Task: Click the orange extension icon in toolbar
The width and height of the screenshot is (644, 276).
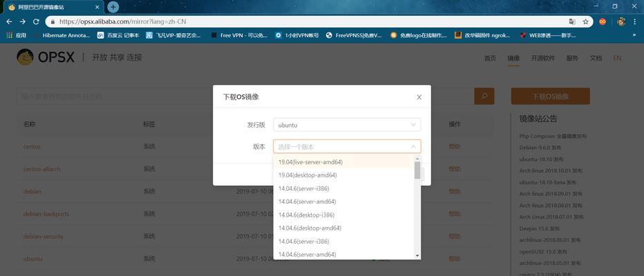Action: pyautogui.click(x=603, y=22)
